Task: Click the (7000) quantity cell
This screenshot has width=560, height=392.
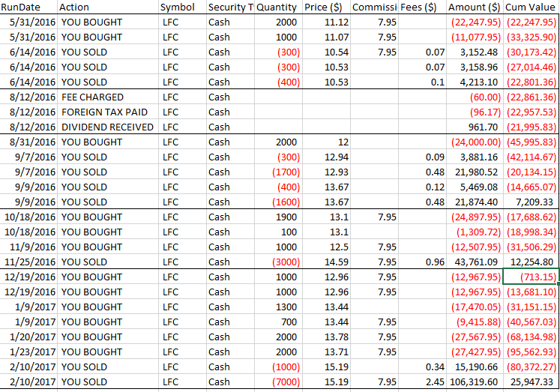Action: (286, 382)
